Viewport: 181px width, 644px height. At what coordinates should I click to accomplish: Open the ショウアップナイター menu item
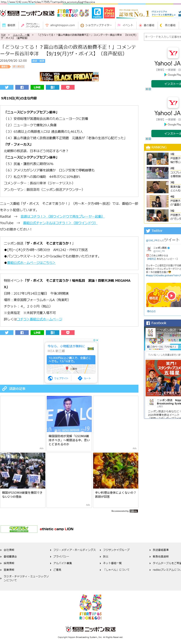tap(96, 25)
